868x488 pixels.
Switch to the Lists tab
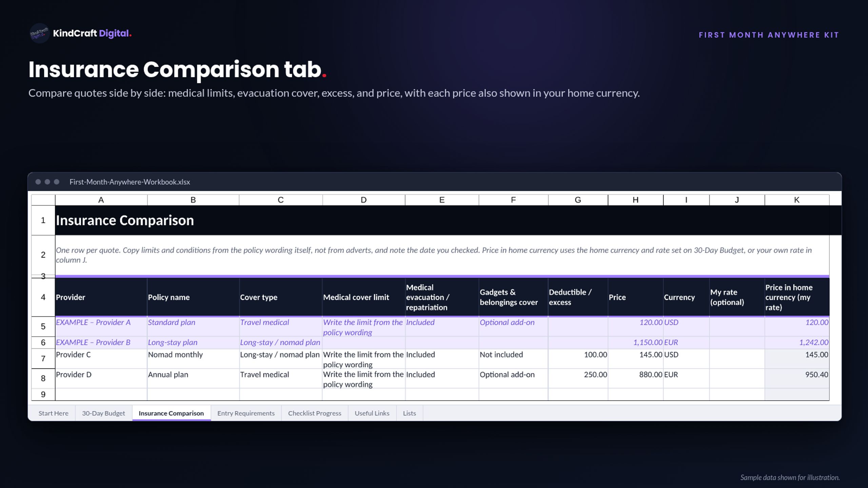coord(409,413)
